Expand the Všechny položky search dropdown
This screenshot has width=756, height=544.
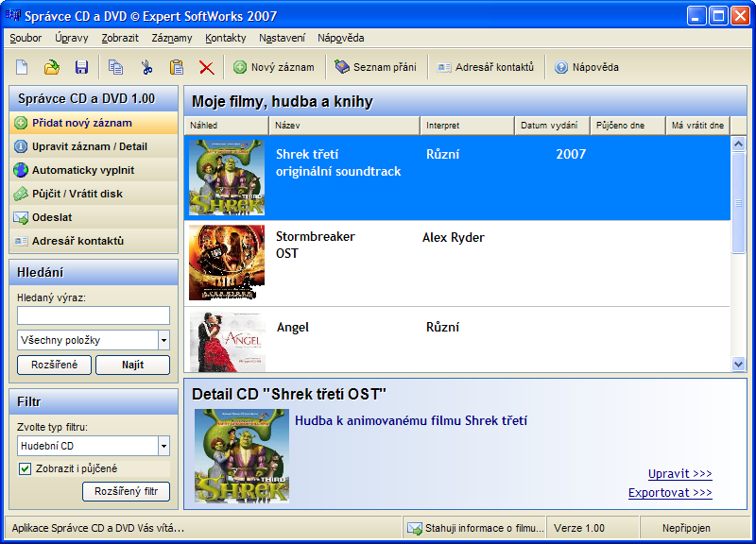click(163, 340)
